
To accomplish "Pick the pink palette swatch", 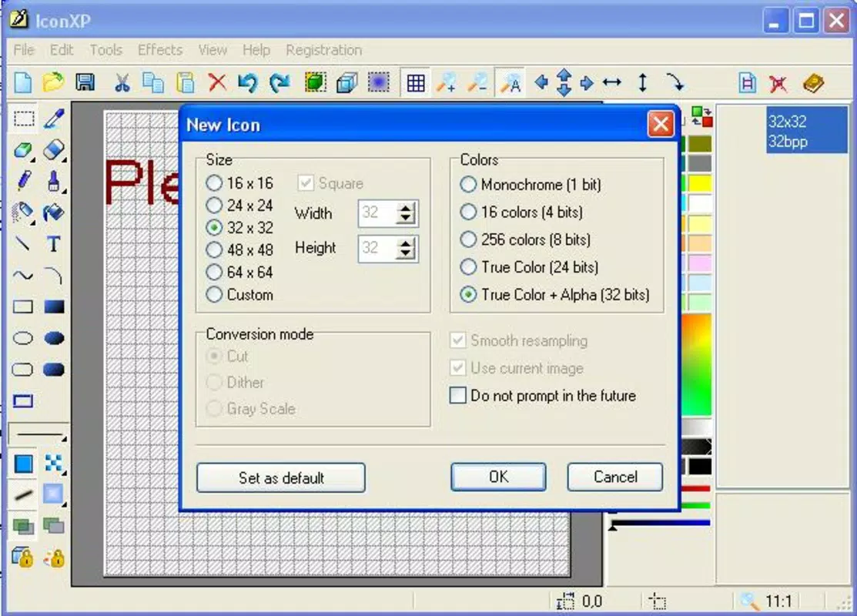I will (x=700, y=263).
